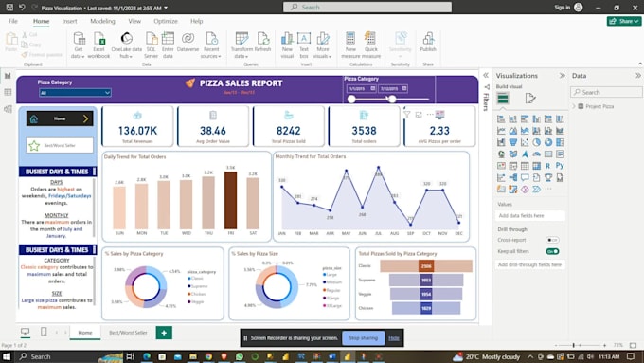This screenshot has height=363, width=644.
Task: Click Stop sharing in recorder bar
Action: point(363,338)
